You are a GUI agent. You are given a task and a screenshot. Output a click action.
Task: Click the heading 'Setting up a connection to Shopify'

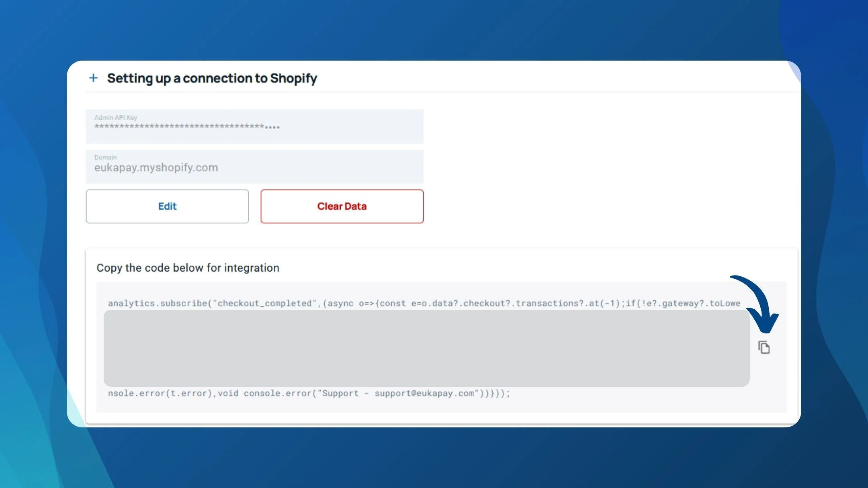click(x=212, y=78)
